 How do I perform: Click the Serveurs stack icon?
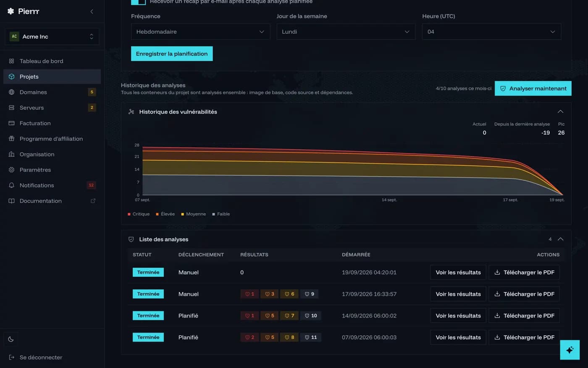click(11, 108)
